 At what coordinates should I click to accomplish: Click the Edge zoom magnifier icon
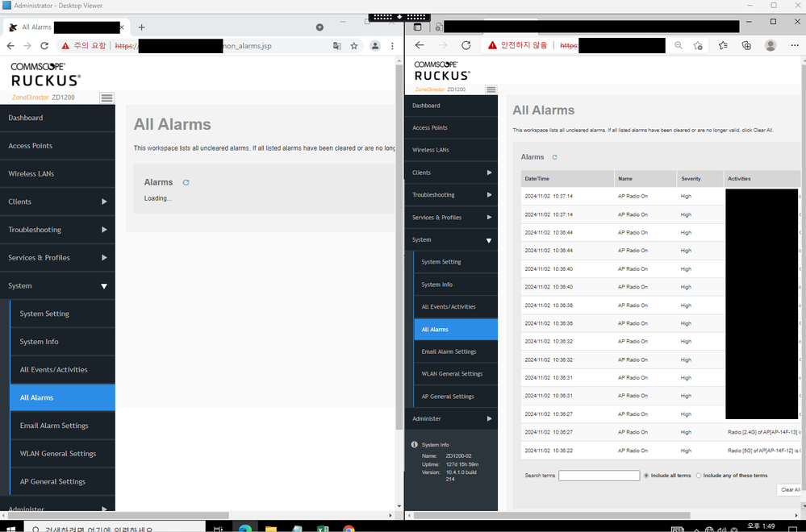coord(679,46)
